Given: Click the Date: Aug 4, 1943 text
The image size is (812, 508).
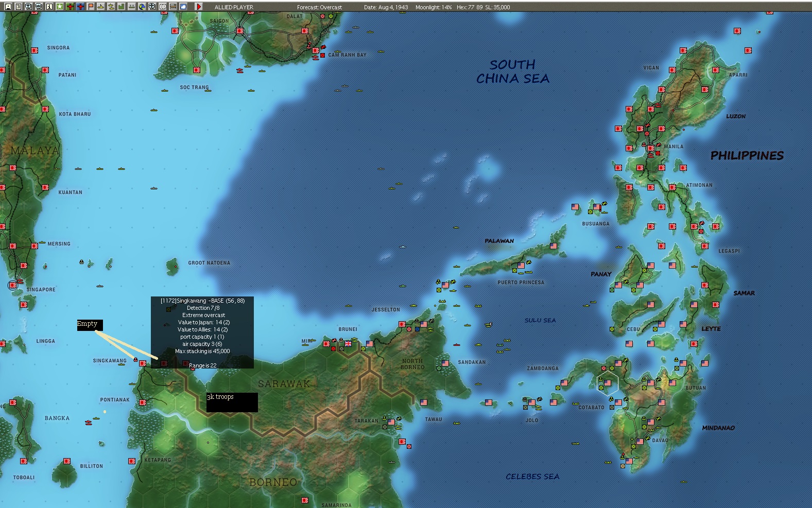Looking at the screenshot, I should 386,7.
